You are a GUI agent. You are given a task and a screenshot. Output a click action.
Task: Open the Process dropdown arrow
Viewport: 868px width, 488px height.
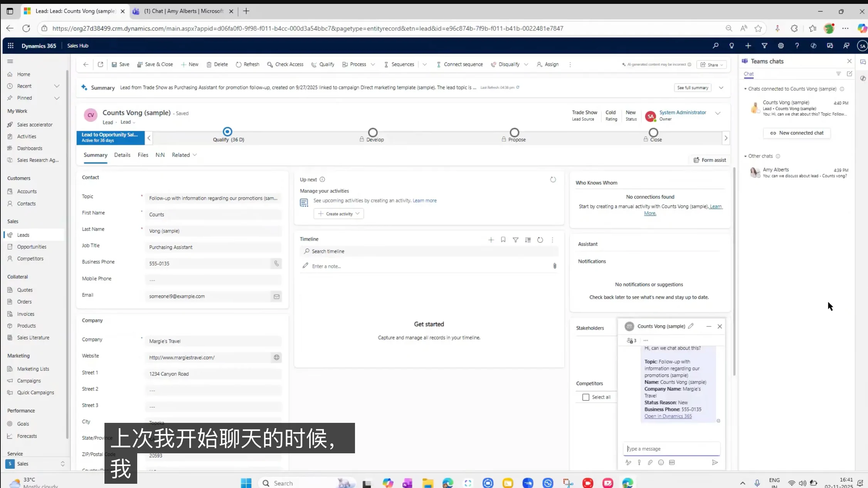point(373,64)
